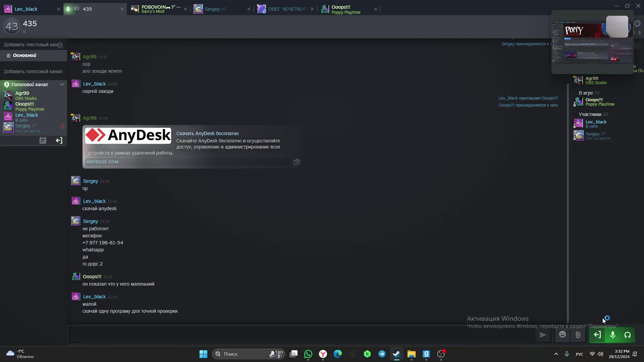Toggle the green microphone mute button
The height and width of the screenshot is (362, 644).
click(x=612, y=335)
